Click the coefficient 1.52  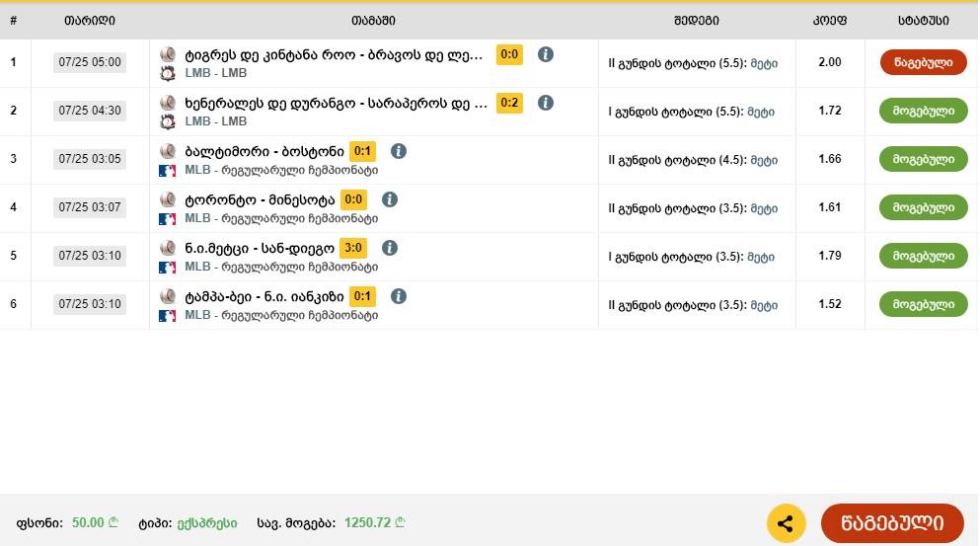point(829,304)
